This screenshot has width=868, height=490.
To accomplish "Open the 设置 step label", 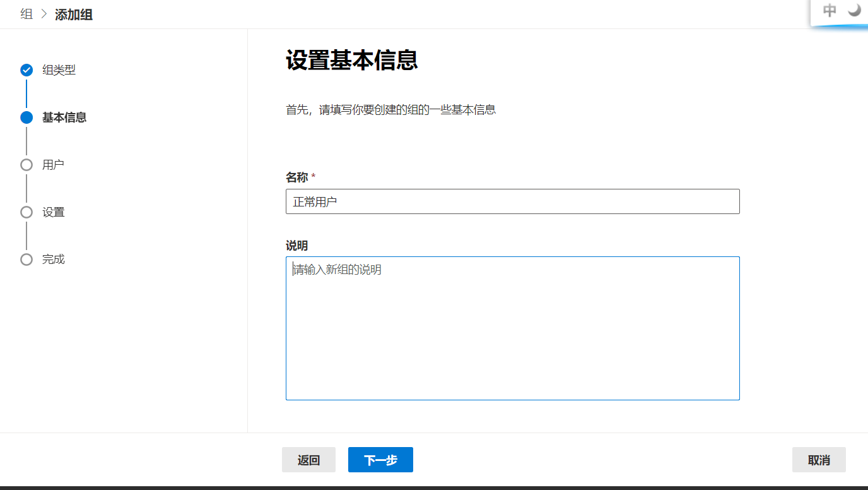I will click(54, 212).
